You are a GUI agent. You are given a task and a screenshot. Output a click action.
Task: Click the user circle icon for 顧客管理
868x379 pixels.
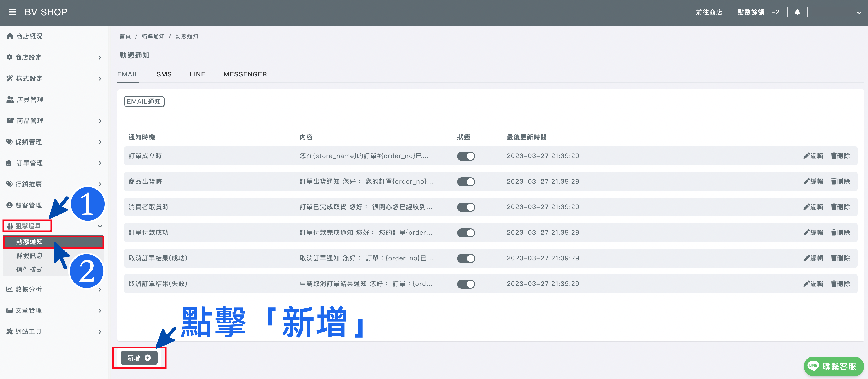click(9, 205)
